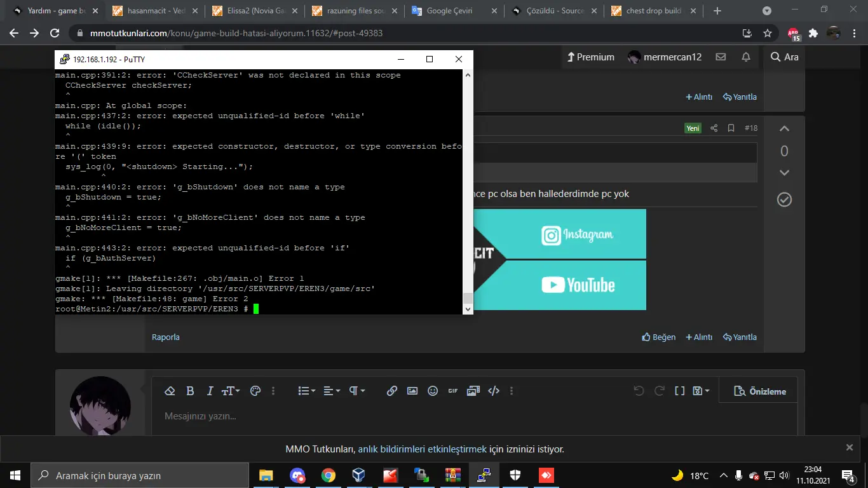The height and width of the screenshot is (488, 868).
Task: Open the Raporla report link
Action: pos(165,337)
